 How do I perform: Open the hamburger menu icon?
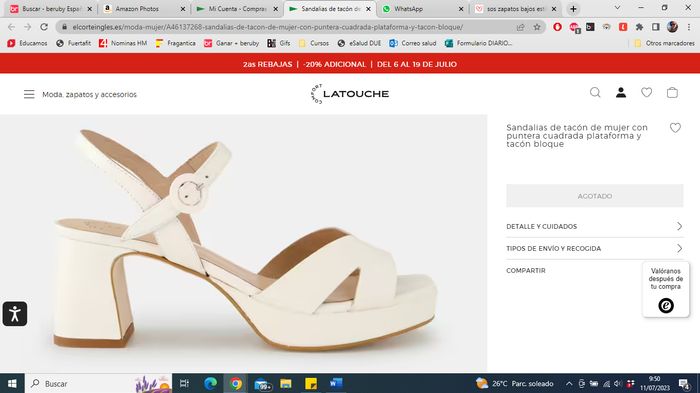pyautogui.click(x=29, y=94)
